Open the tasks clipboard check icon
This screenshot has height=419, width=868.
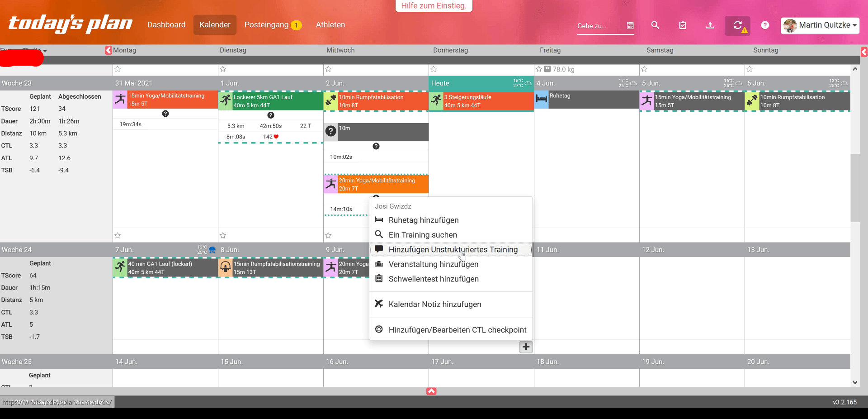coord(683,25)
